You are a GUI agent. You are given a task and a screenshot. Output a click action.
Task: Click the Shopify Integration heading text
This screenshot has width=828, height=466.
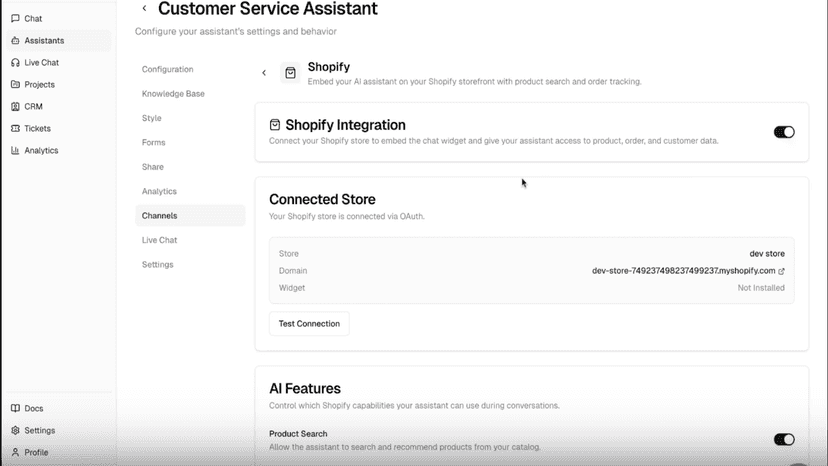(x=345, y=125)
